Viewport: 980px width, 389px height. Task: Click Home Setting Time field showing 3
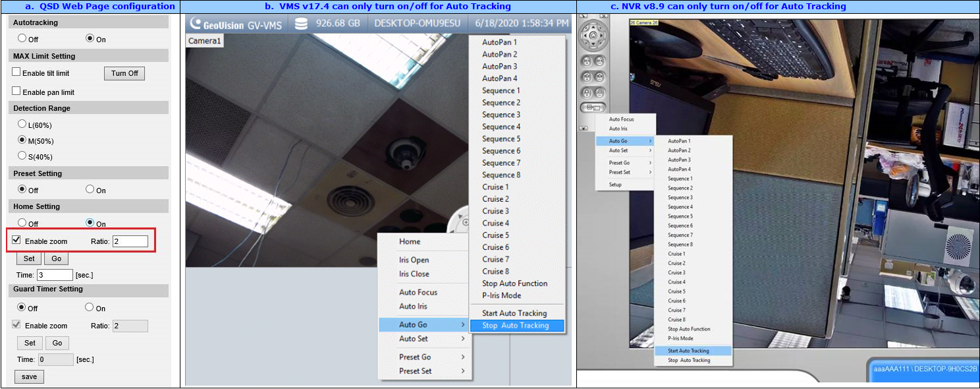pyautogui.click(x=55, y=275)
